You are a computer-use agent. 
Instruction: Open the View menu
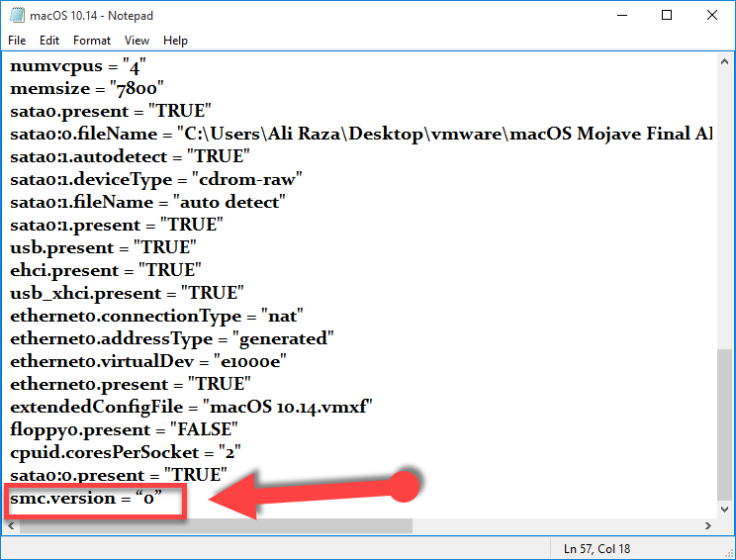(x=137, y=41)
